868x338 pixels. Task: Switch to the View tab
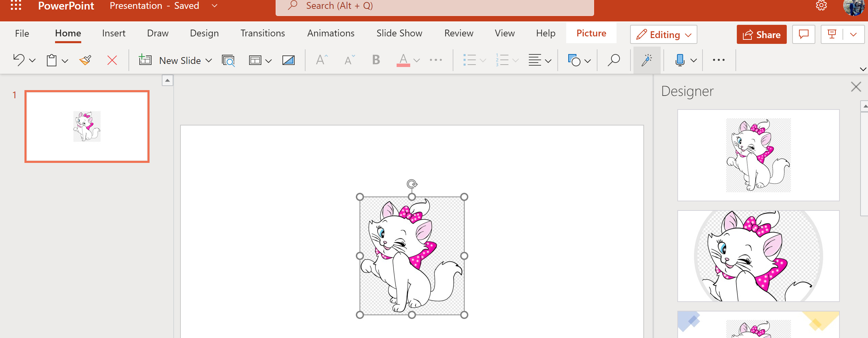505,33
